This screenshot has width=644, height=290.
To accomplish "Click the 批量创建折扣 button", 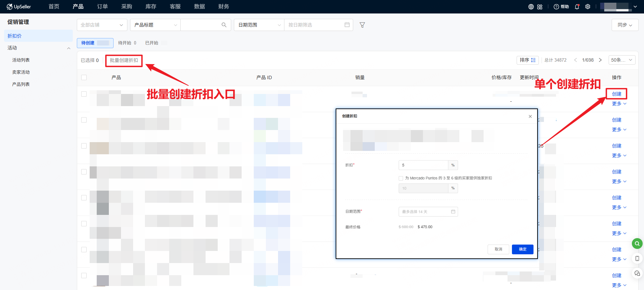I will [124, 60].
